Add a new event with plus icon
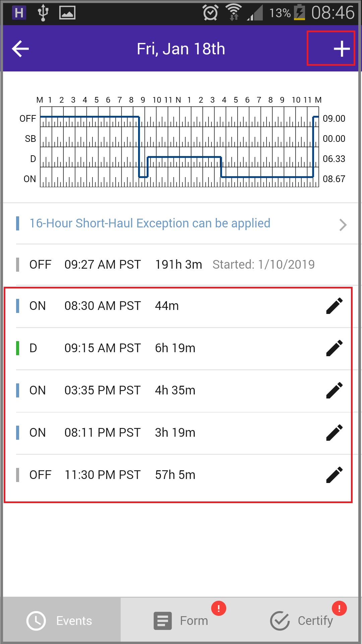This screenshot has width=362, height=644. (x=342, y=49)
